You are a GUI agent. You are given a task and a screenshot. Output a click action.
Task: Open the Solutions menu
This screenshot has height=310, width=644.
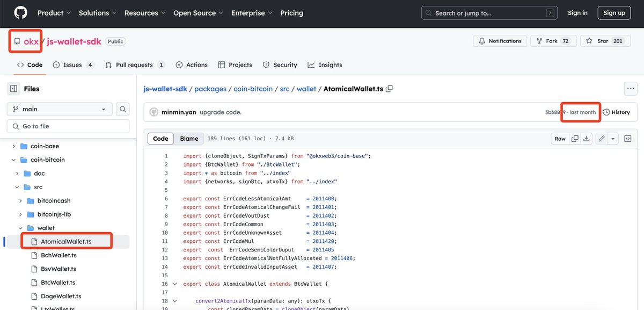[97, 13]
